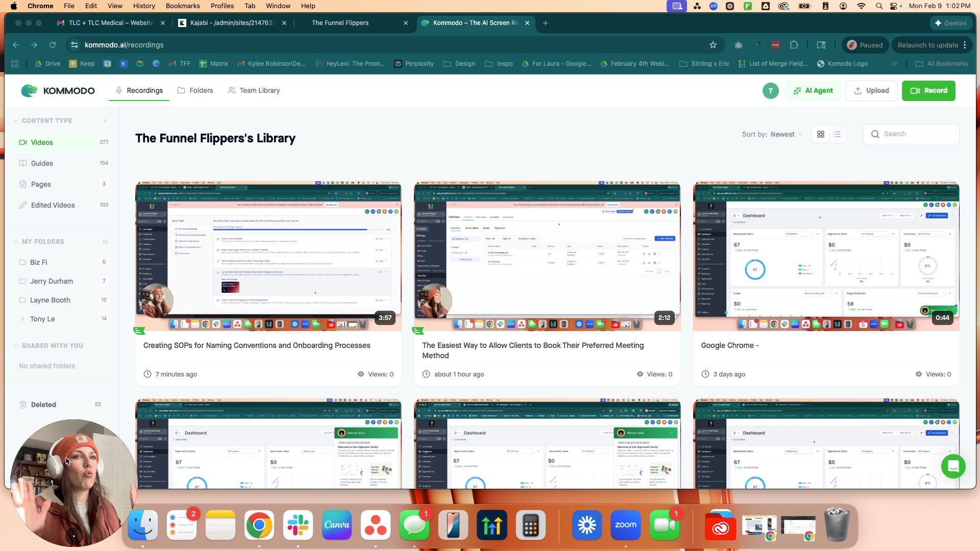980x551 pixels.
Task: Expand the Tony Le folder
Action: tap(22, 319)
